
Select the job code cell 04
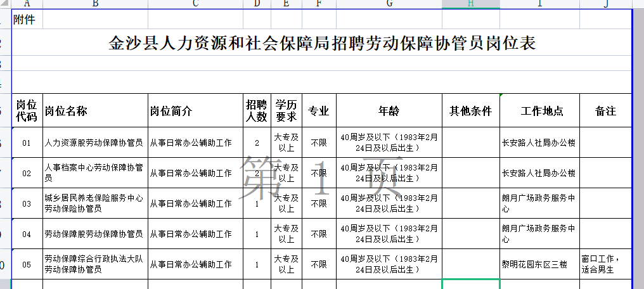coord(27,234)
